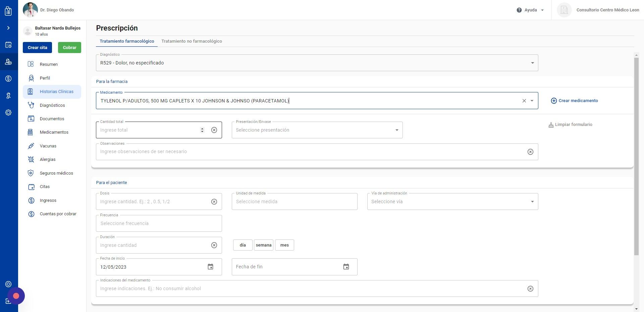Open the settings gear in dark sidebar

click(x=8, y=112)
